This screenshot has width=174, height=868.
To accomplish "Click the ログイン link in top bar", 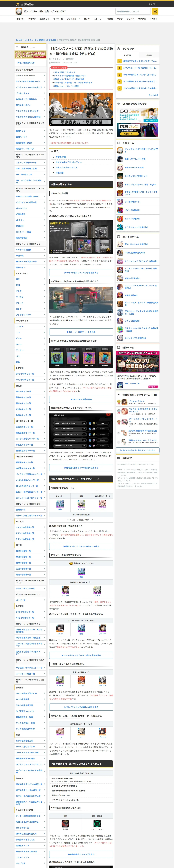I will pos(152,4).
